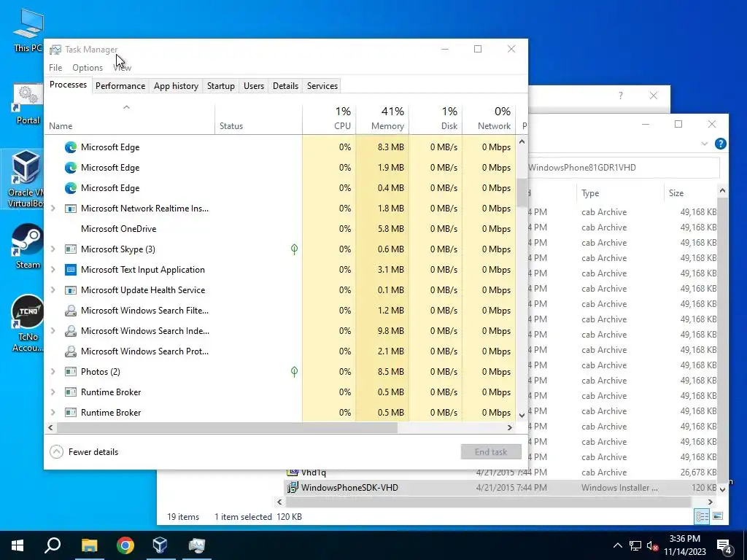Click the muted volume tray icon
The image size is (747, 560).
(652, 545)
